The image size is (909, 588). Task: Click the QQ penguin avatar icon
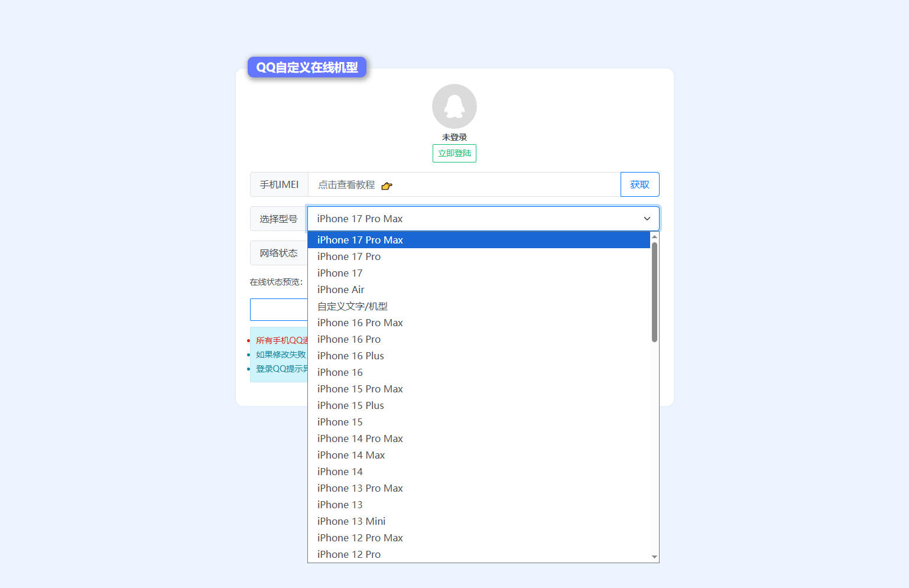point(454,106)
